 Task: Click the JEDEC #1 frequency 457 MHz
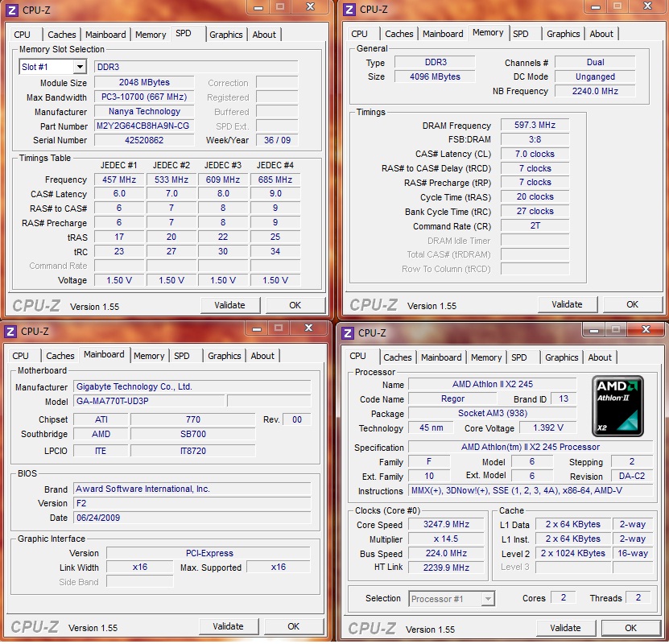(x=119, y=180)
